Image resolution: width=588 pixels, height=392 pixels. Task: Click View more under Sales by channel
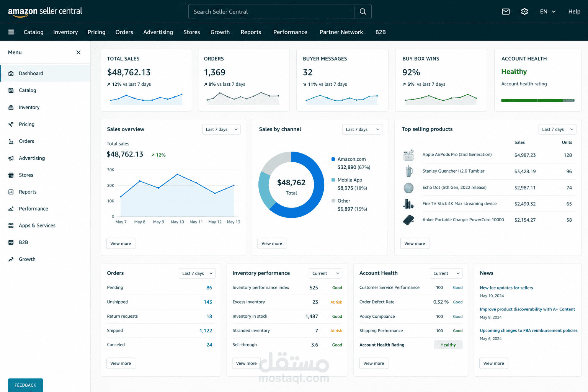tap(272, 243)
